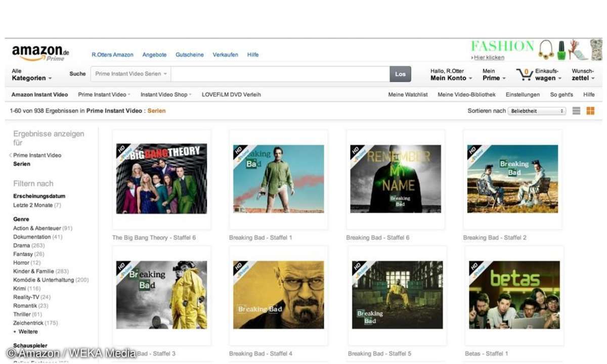This screenshot has height=364, width=607.
Task: Open the Alle Kategorien dropdown
Action: (31, 75)
